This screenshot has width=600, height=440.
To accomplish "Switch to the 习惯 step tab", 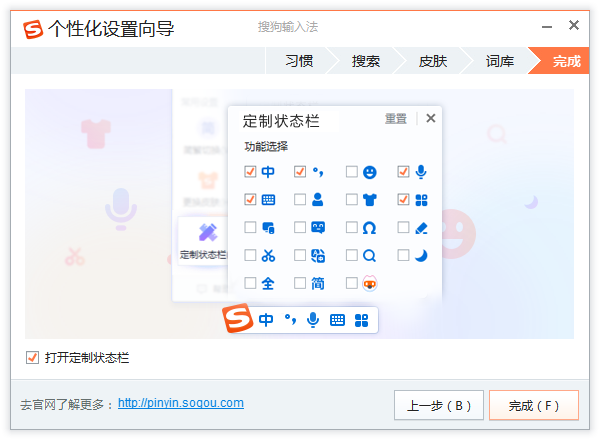I will pos(299,61).
